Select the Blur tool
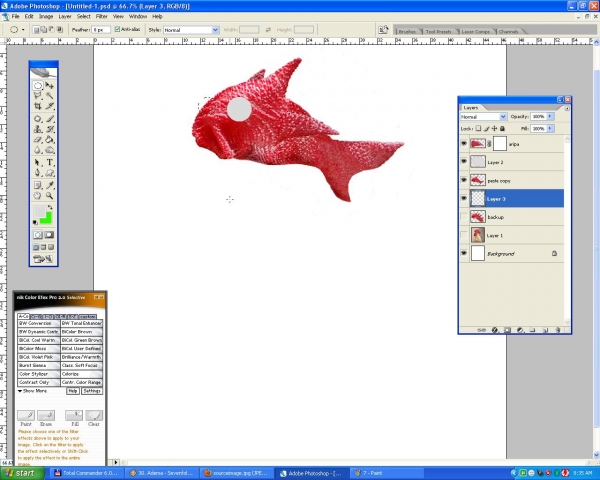The image size is (600, 480). coord(38,150)
